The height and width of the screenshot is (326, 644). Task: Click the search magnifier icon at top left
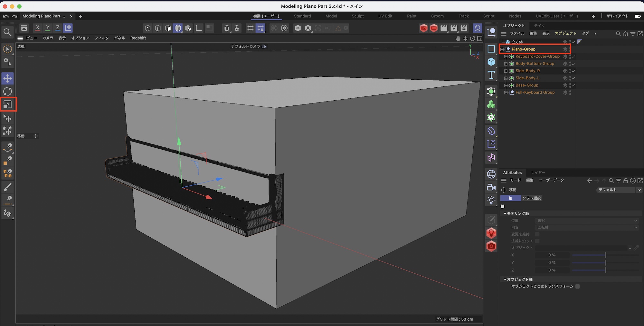(7, 32)
